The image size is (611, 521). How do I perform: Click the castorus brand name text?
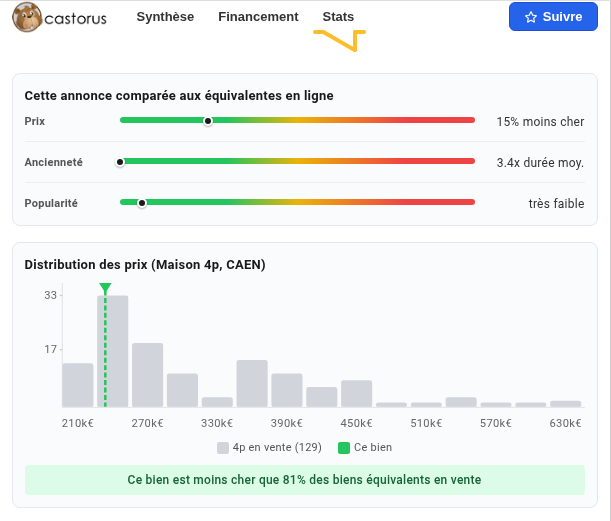[x=75, y=19]
